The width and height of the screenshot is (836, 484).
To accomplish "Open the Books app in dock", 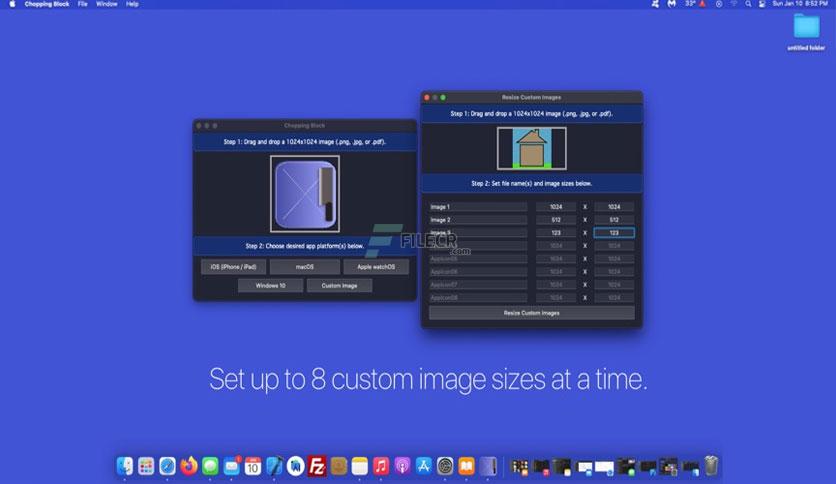I will click(466, 466).
